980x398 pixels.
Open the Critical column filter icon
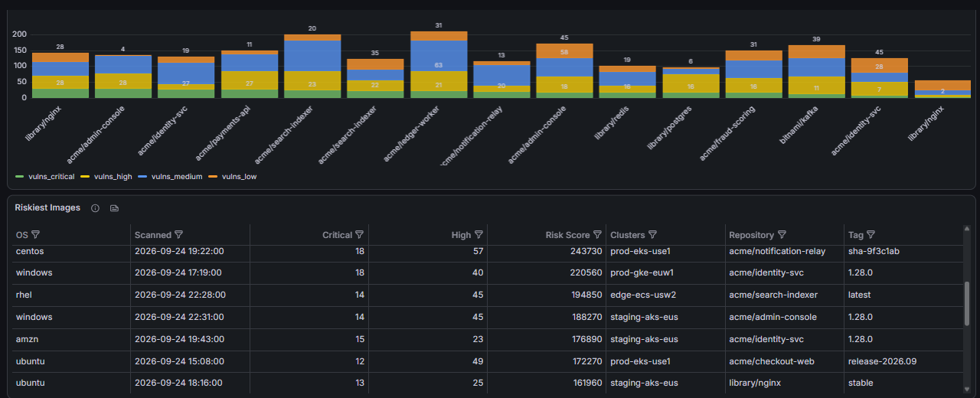point(359,235)
